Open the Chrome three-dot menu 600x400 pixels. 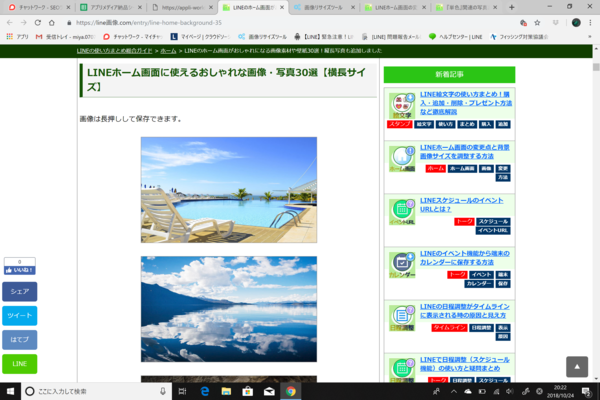coord(590,23)
